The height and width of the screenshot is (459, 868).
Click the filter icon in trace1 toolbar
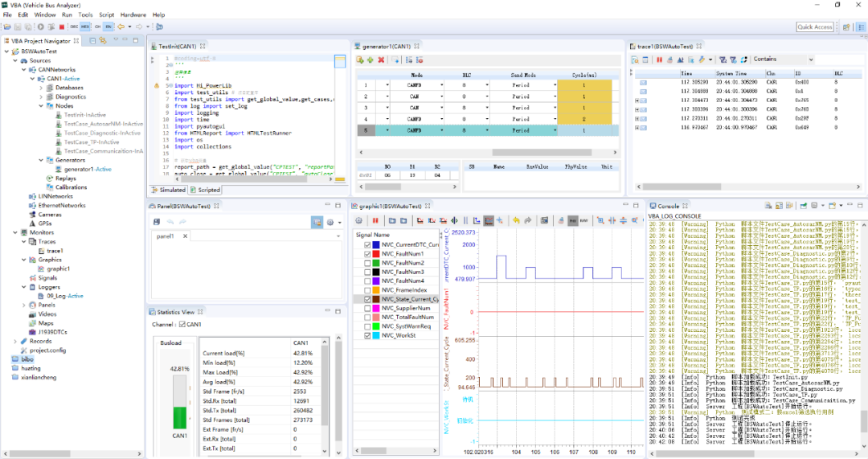[723, 59]
